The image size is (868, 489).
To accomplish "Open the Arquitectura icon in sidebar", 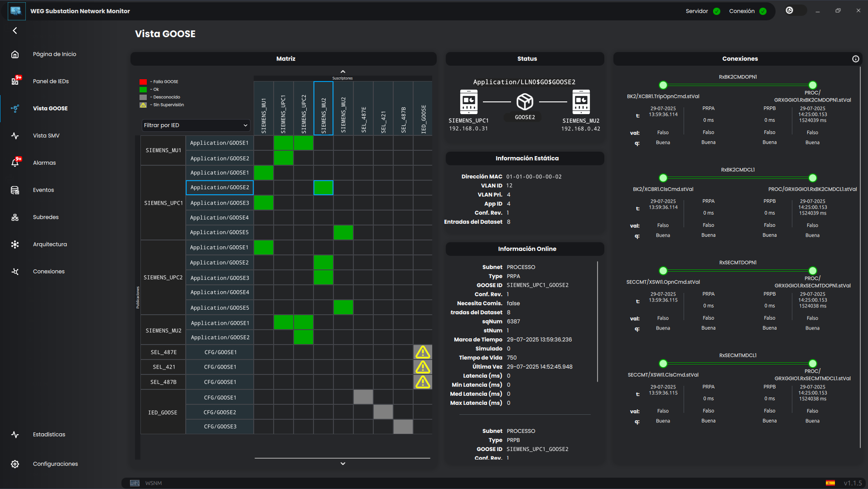I will coord(15,244).
